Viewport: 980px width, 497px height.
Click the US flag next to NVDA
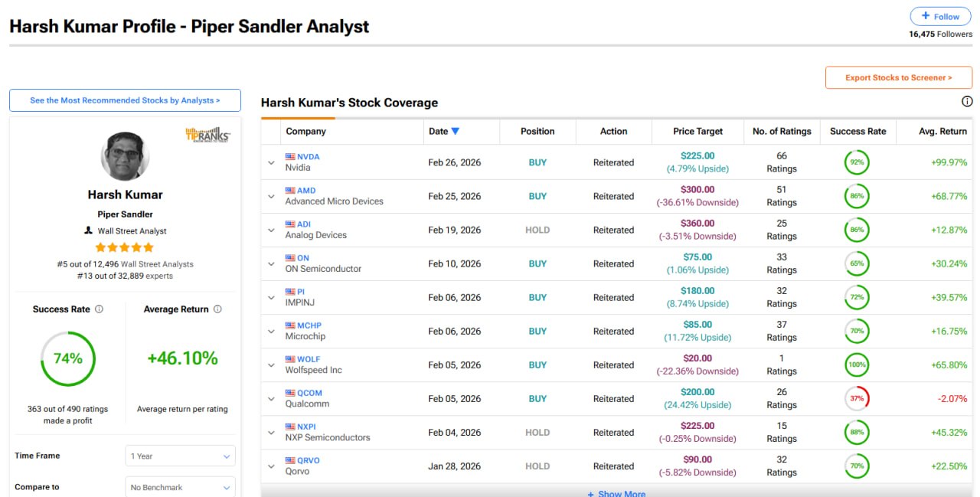click(x=290, y=156)
